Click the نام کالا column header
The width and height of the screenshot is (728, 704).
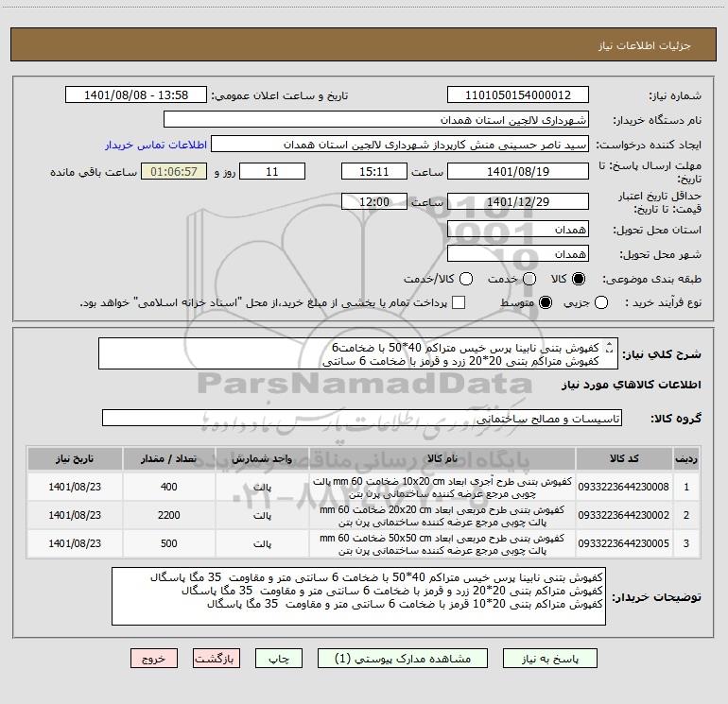pos(442,458)
